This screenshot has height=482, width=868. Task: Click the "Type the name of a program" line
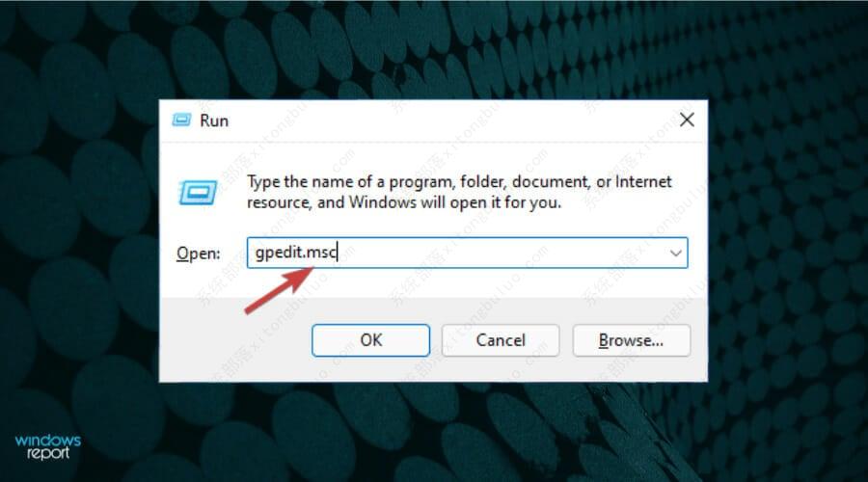tap(459, 181)
